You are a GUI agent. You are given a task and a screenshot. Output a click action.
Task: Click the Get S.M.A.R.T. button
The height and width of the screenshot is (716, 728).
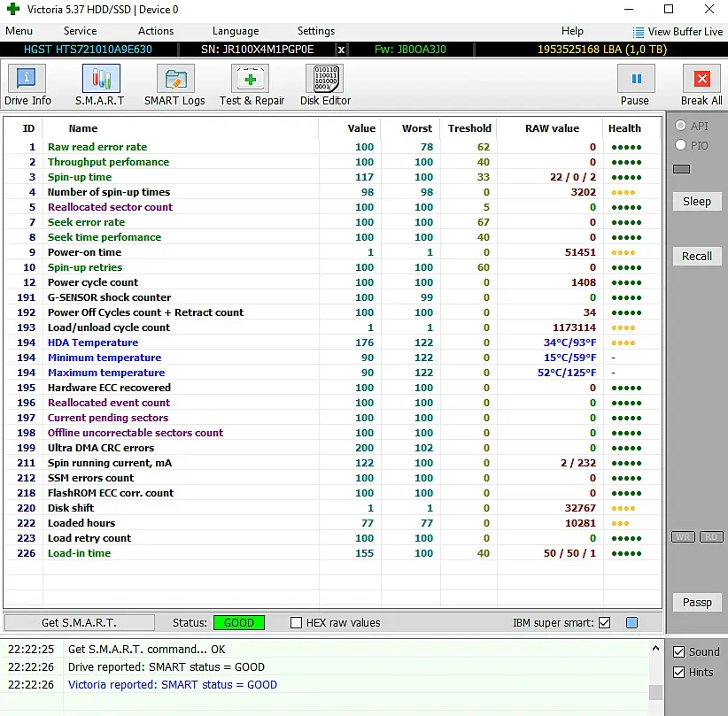(79, 623)
